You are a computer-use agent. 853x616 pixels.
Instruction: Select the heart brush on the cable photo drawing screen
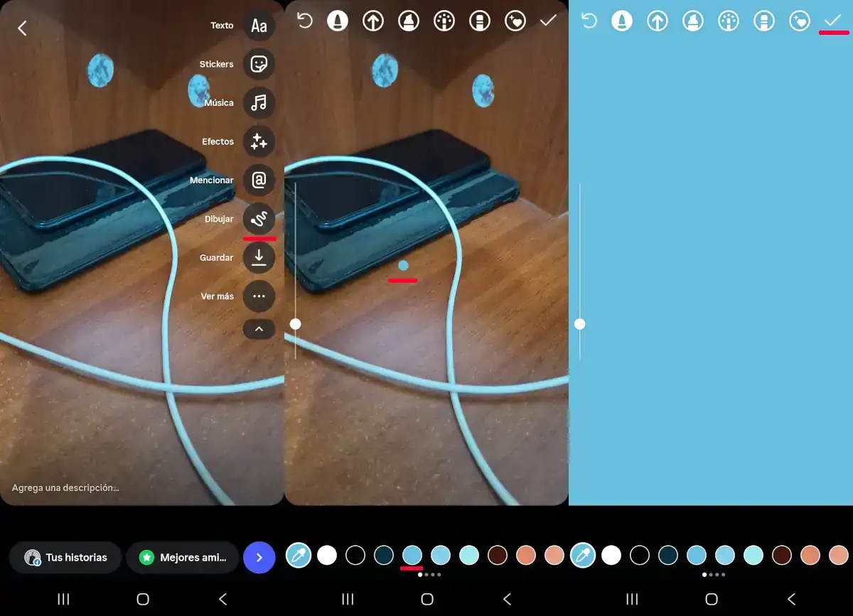(x=515, y=21)
